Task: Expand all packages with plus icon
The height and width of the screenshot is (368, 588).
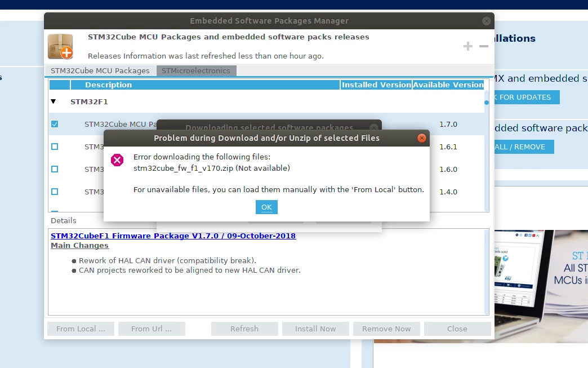Action: pos(467,46)
